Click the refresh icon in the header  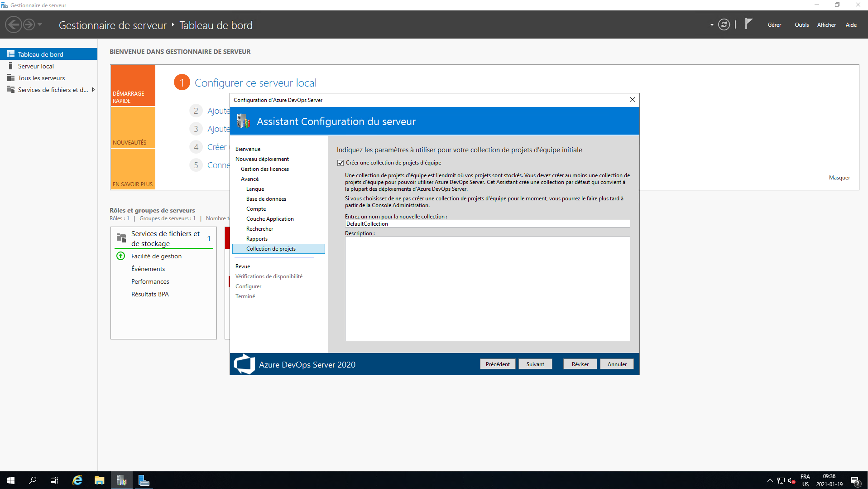pos(724,25)
